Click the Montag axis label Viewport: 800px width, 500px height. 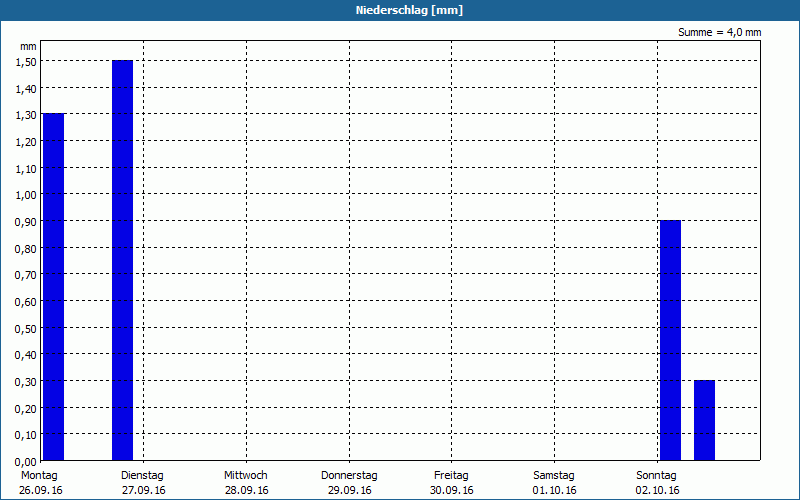39,476
